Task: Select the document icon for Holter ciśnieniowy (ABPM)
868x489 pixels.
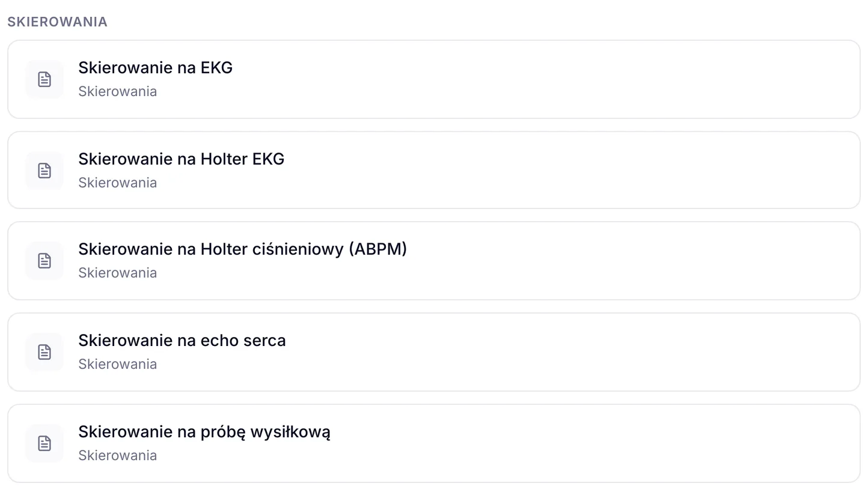Action: [44, 261]
